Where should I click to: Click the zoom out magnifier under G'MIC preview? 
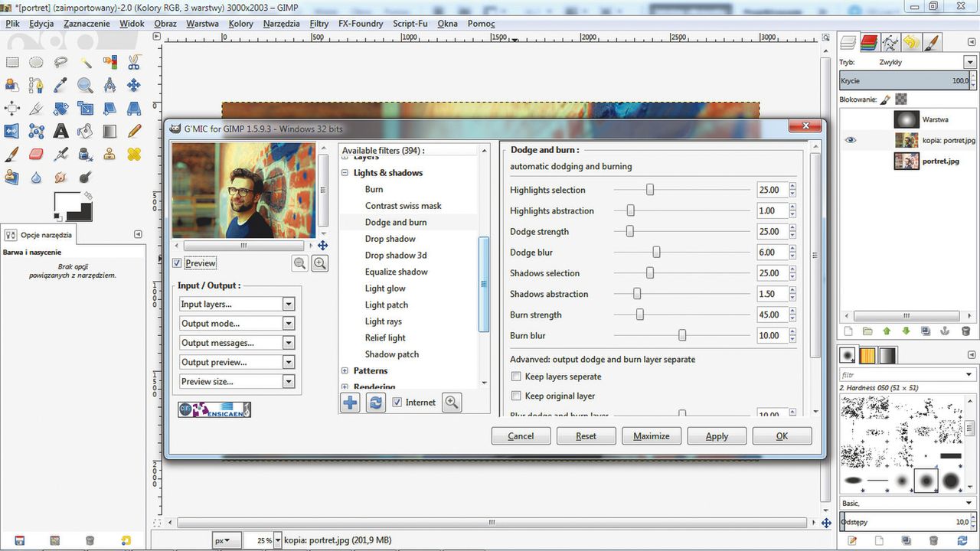300,263
